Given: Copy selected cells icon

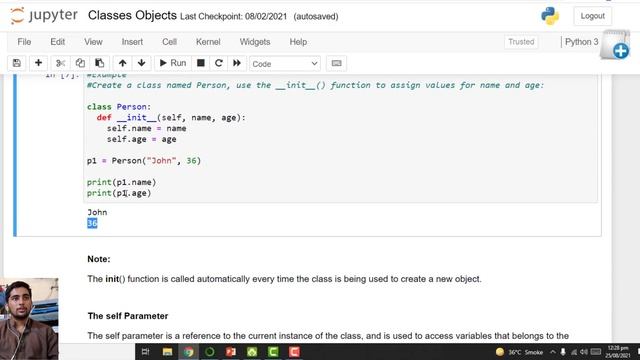Looking at the screenshot, I should pos(80,63).
